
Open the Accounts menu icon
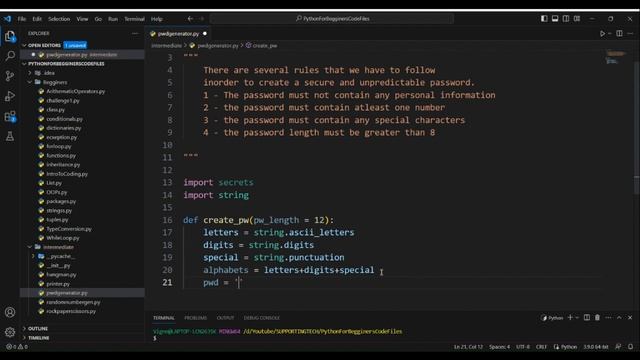click(x=10, y=312)
